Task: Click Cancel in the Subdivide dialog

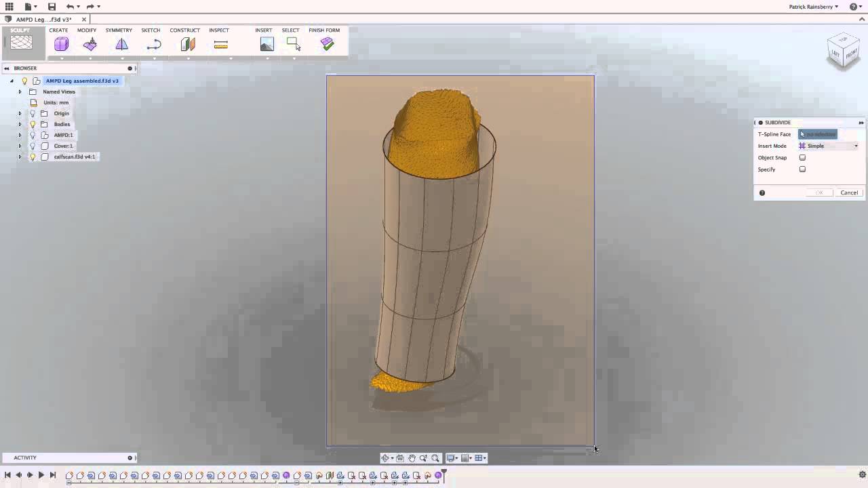Action: [849, 192]
